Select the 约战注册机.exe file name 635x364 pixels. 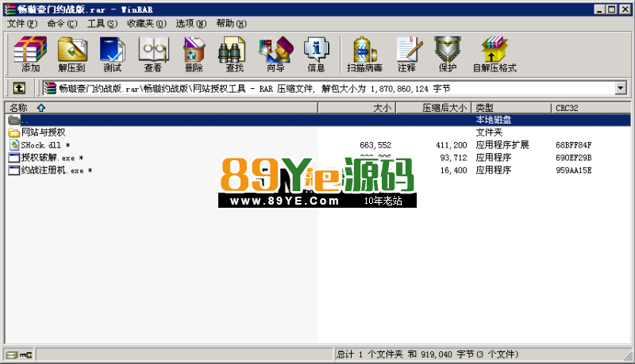[56, 171]
